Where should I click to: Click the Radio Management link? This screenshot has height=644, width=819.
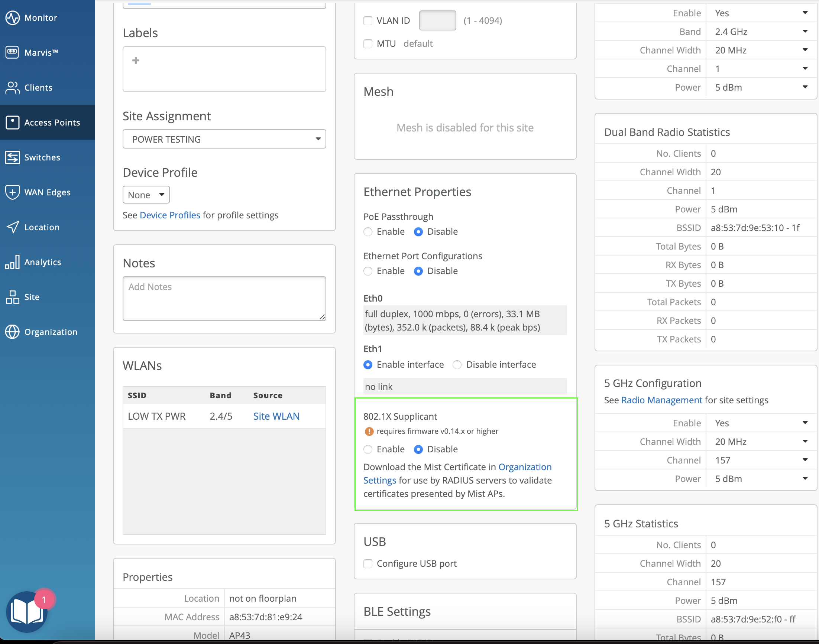[x=661, y=400]
